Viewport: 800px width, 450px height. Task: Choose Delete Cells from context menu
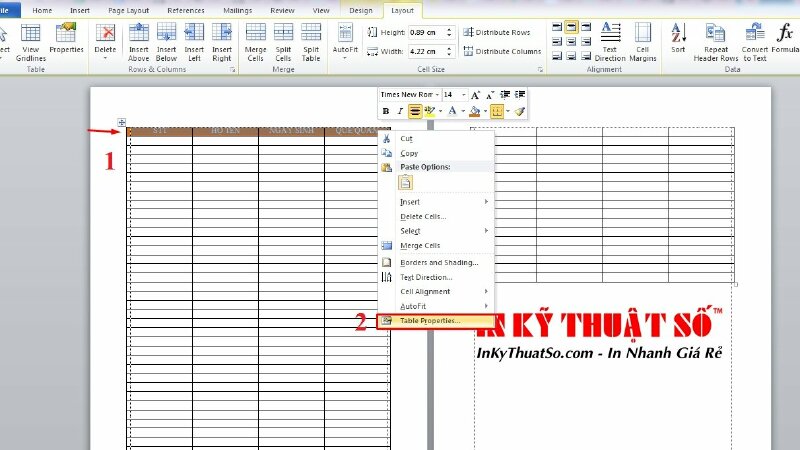coord(436,216)
